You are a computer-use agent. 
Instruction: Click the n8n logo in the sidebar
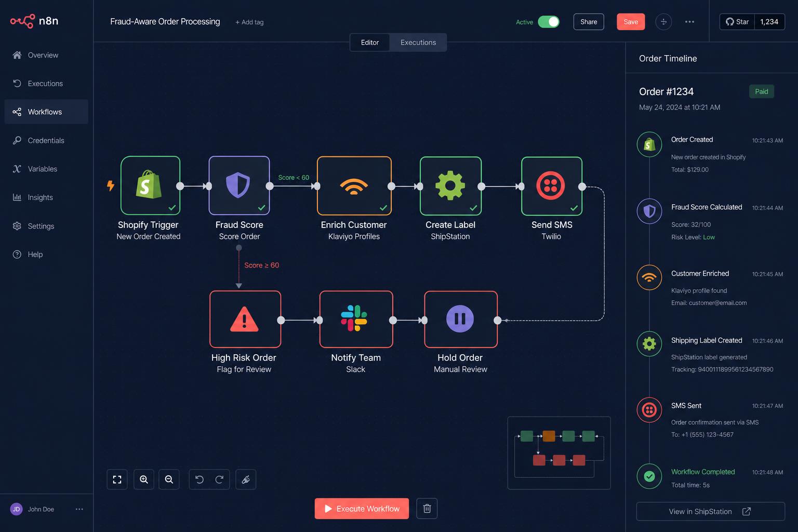pos(34,21)
